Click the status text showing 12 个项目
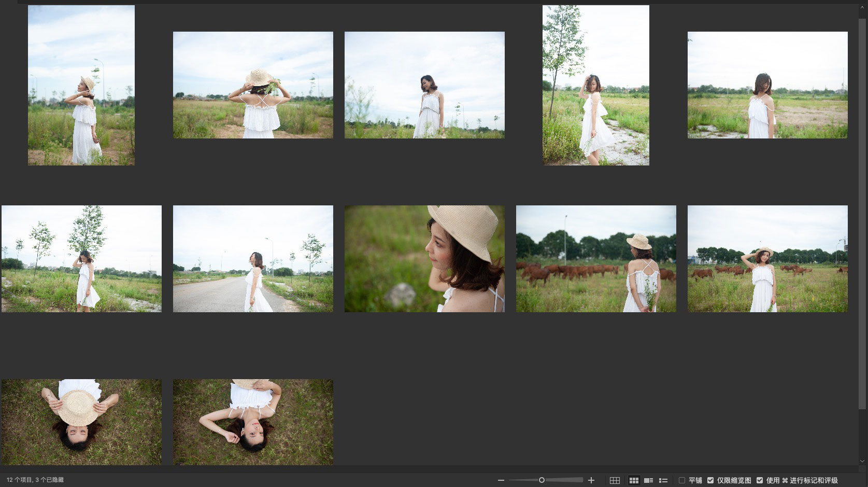The height and width of the screenshot is (487, 868). tap(35, 480)
